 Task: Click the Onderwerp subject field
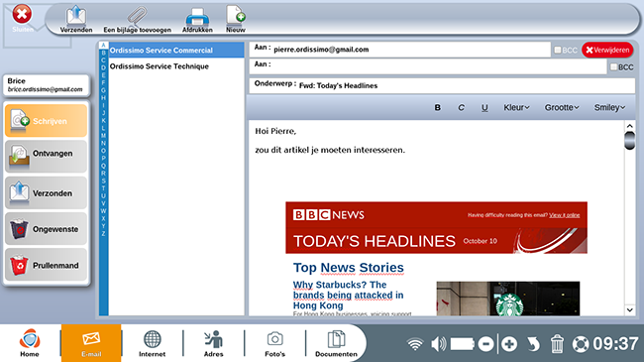(x=442, y=85)
